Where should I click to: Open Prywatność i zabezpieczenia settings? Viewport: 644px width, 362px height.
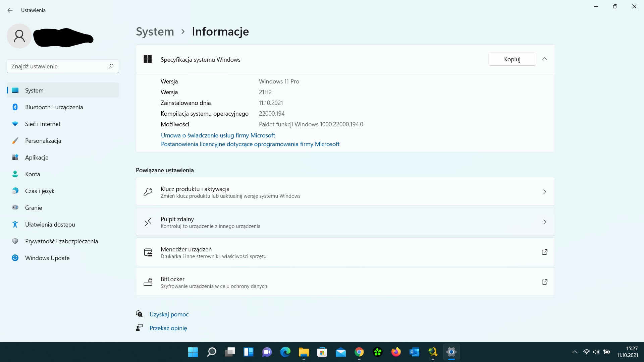(63, 241)
